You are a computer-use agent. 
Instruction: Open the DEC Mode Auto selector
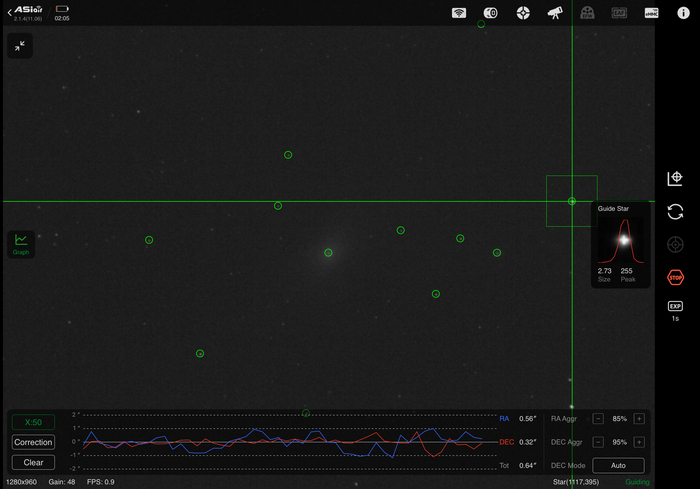[618, 465]
